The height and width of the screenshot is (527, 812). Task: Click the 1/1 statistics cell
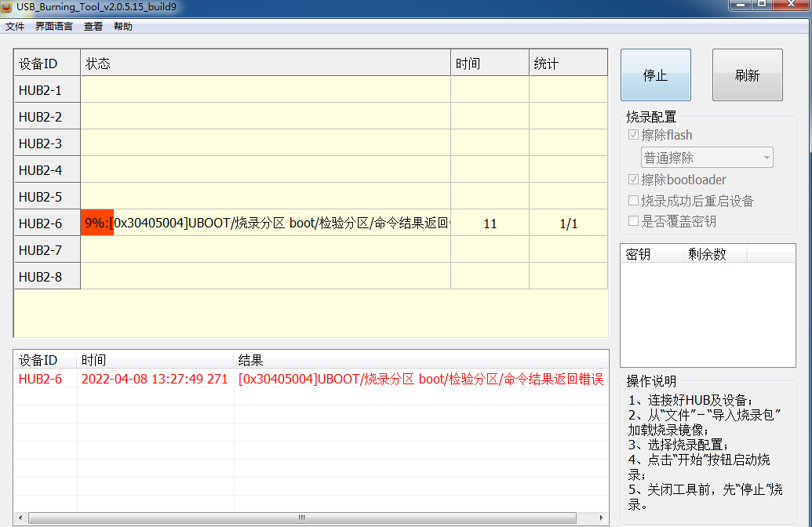[x=568, y=224]
